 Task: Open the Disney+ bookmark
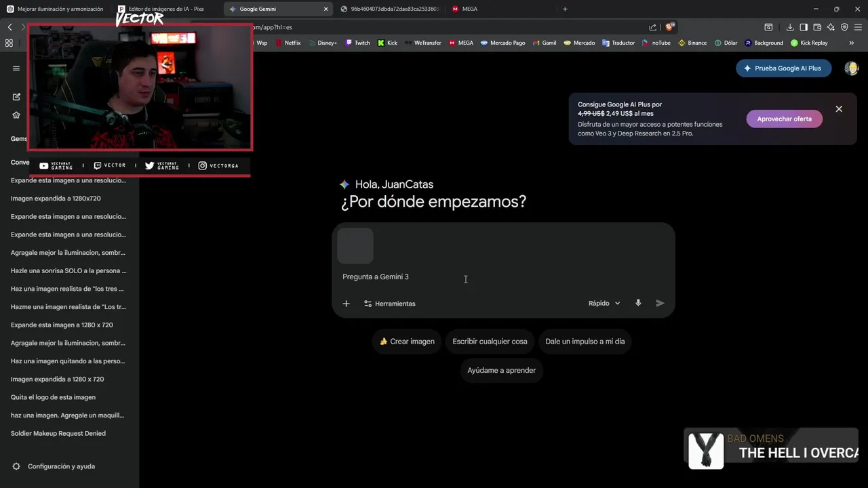pyautogui.click(x=322, y=43)
